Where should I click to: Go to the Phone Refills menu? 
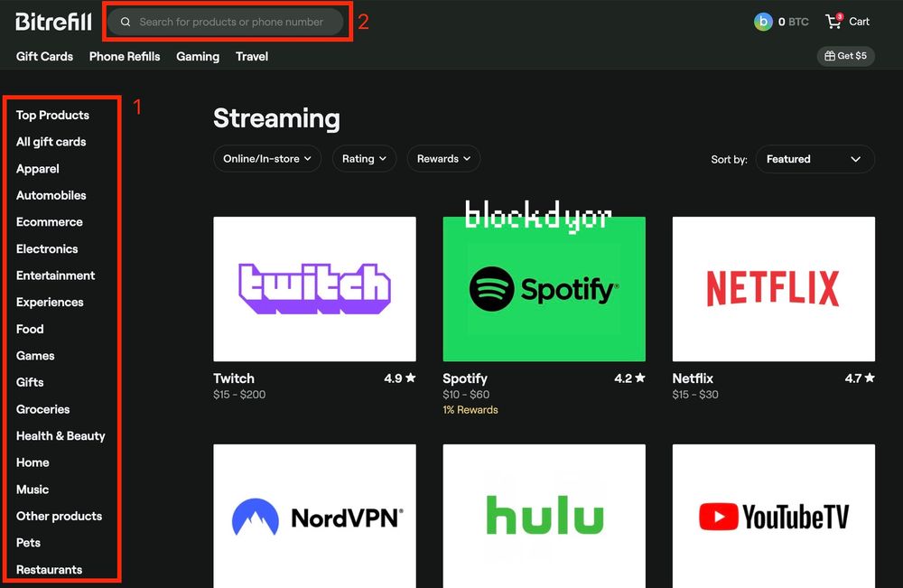pos(125,56)
